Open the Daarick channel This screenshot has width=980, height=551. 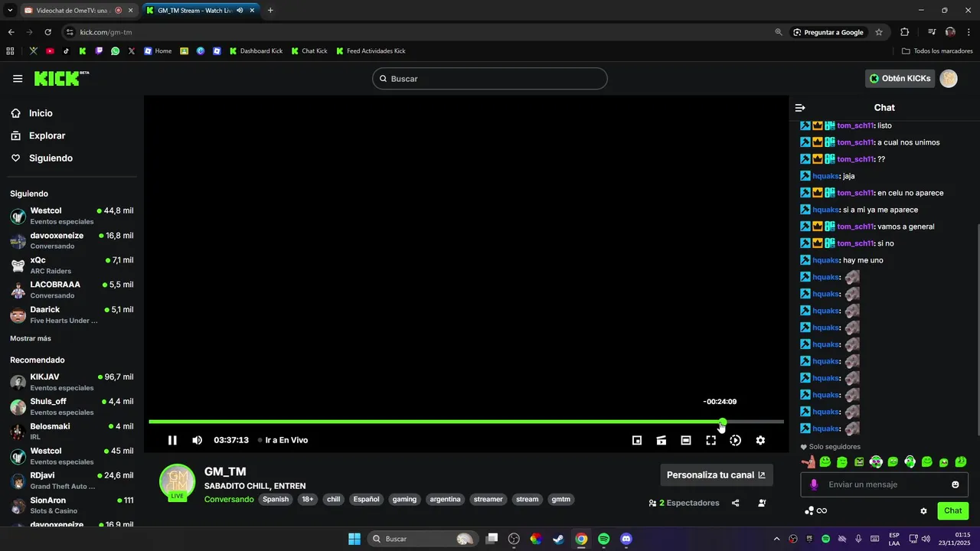coord(72,315)
